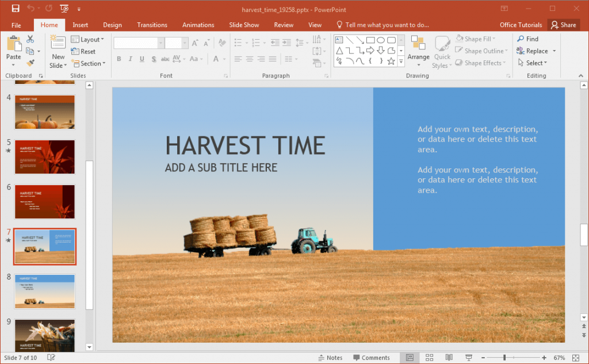The image size is (589, 364).
Task: Switch to the Animations tab
Action: click(x=198, y=25)
